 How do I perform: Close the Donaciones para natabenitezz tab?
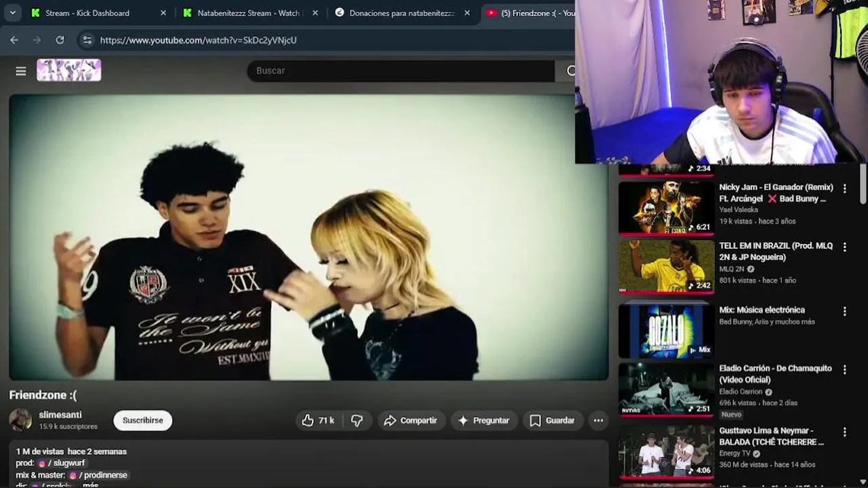pyautogui.click(x=467, y=13)
